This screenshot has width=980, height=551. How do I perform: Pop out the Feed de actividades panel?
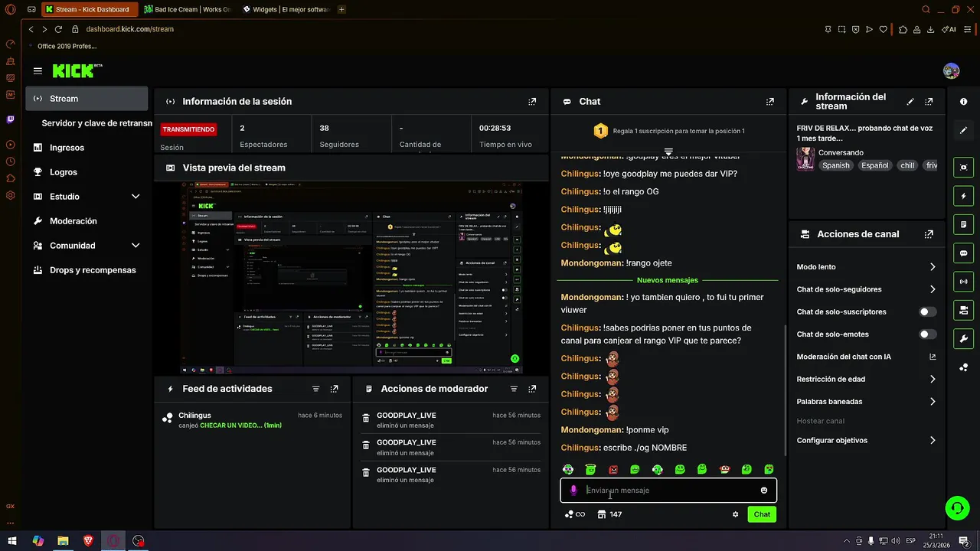[334, 389]
